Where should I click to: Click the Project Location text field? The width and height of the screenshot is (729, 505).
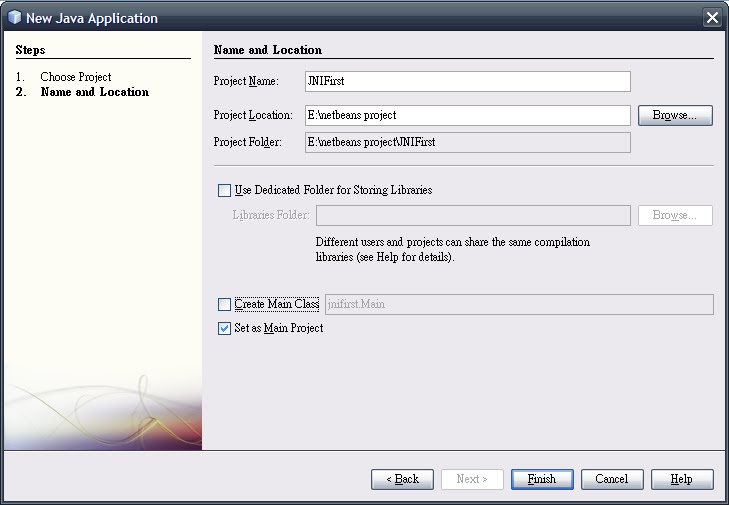(x=468, y=115)
